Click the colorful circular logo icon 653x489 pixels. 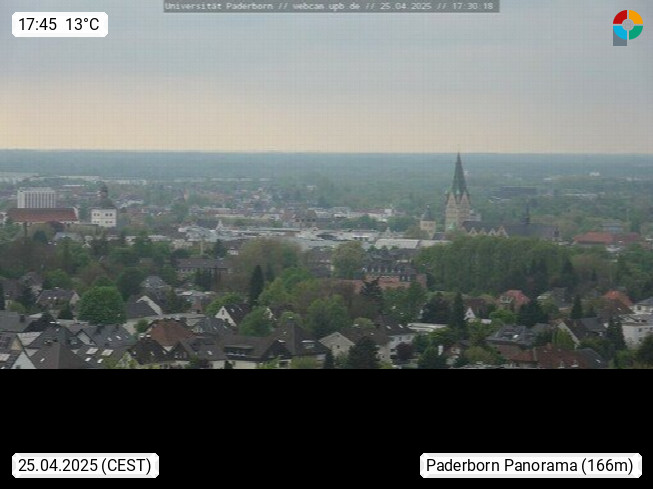(628, 27)
